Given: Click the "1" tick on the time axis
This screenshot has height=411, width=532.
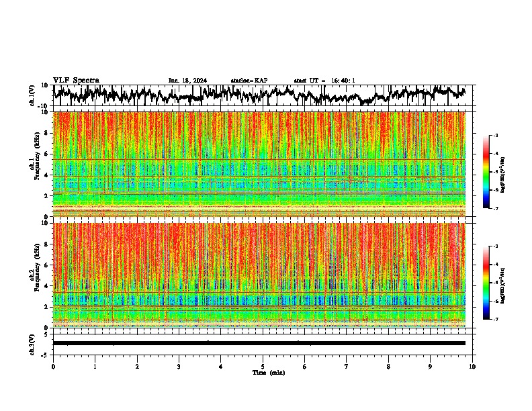Looking at the screenshot, I should point(95,367).
